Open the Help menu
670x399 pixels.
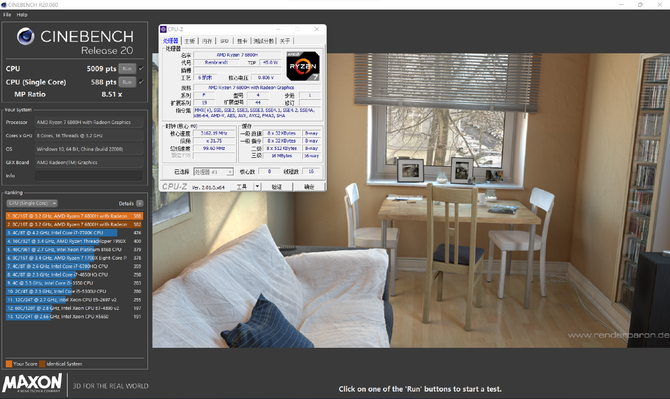click(22, 15)
